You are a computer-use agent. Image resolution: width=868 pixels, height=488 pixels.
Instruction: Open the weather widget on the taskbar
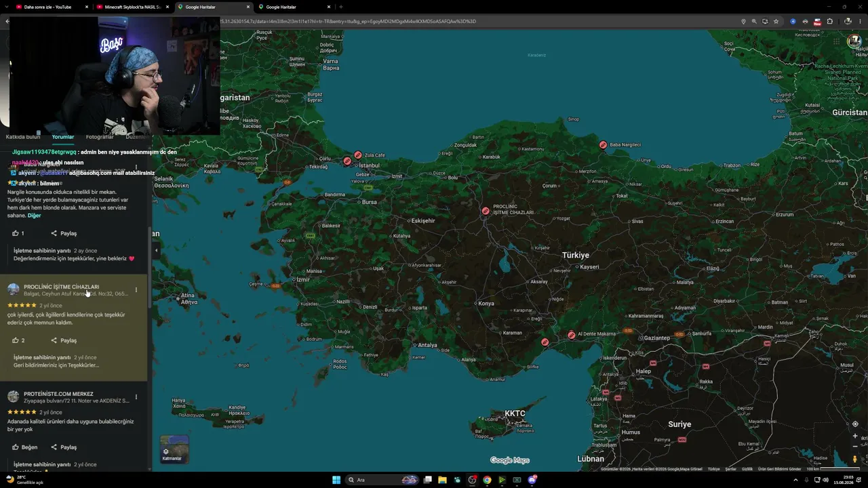click(x=24, y=480)
